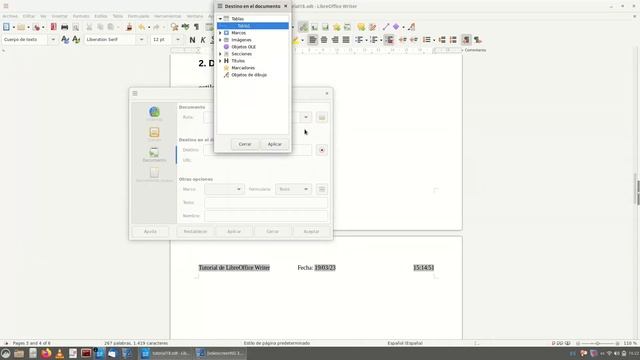The height and width of the screenshot is (360, 640).
Task: Redo the last undone action
Action: pyautogui.click(x=156, y=27)
